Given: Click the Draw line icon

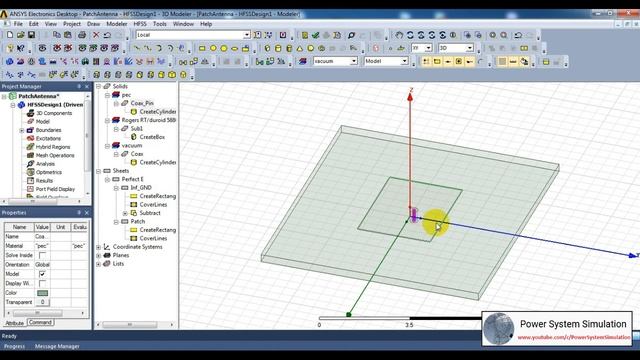Looking at the screenshot, I should point(137,48).
